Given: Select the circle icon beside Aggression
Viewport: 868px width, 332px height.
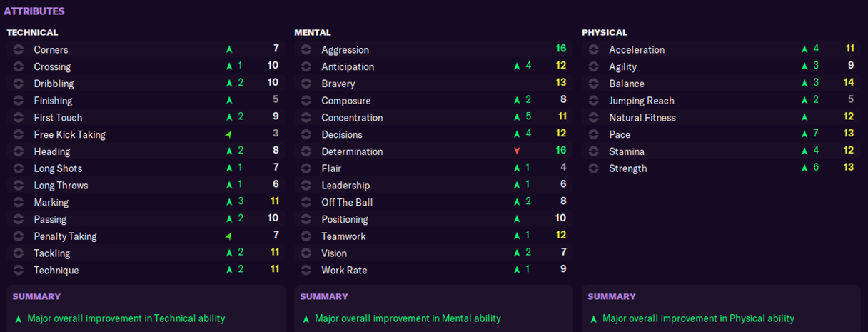Looking at the screenshot, I should click(x=306, y=49).
